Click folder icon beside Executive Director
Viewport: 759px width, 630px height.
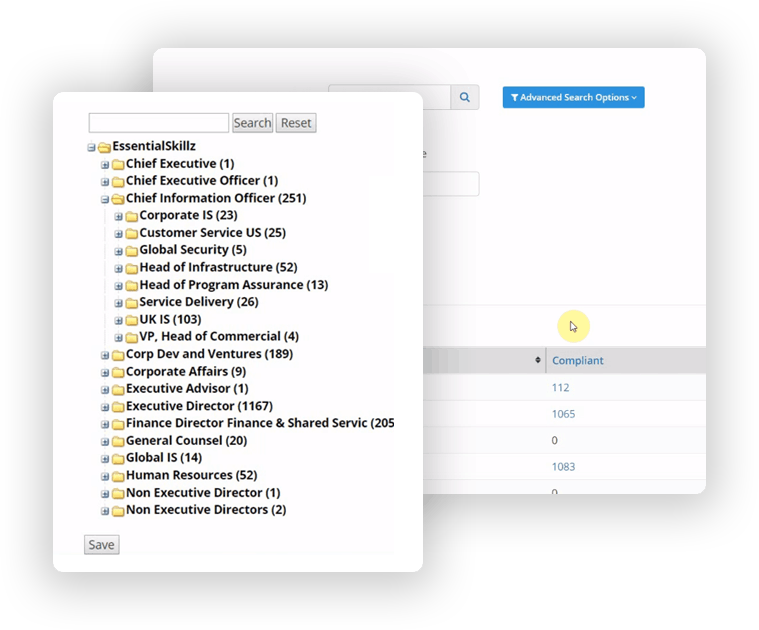118,407
